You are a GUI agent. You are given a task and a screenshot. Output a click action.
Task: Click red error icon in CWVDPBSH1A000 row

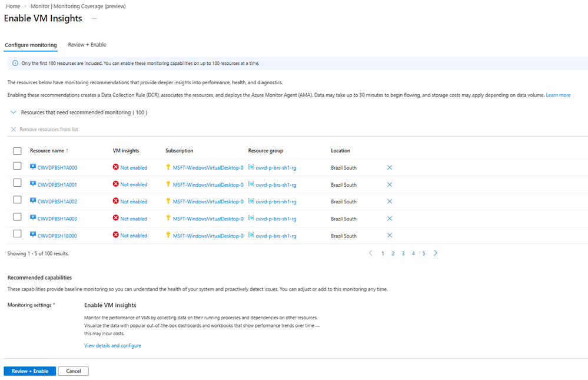[x=116, y=167]
